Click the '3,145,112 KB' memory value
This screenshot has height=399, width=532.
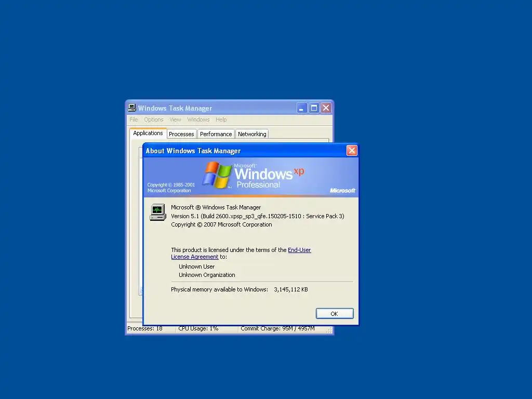[291, 289]
